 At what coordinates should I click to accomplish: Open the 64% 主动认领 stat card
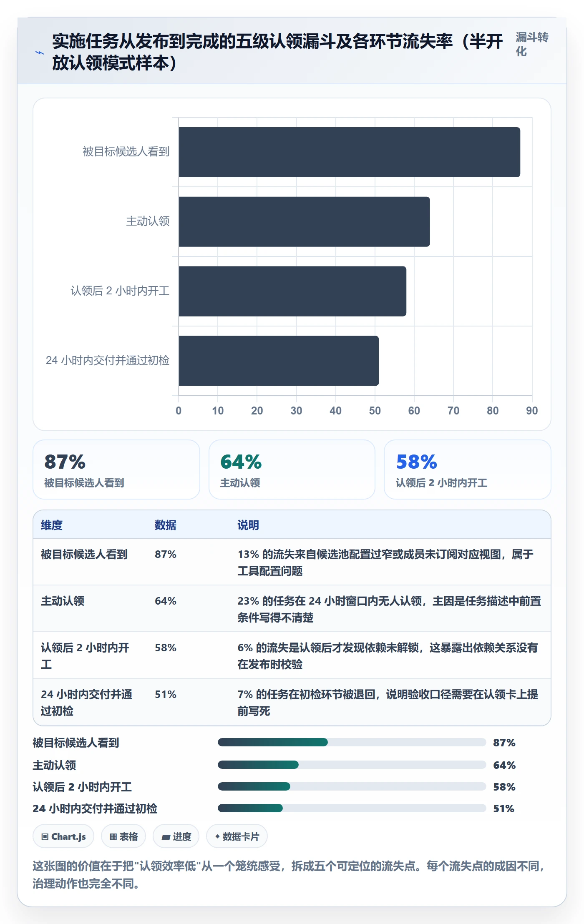292,470
